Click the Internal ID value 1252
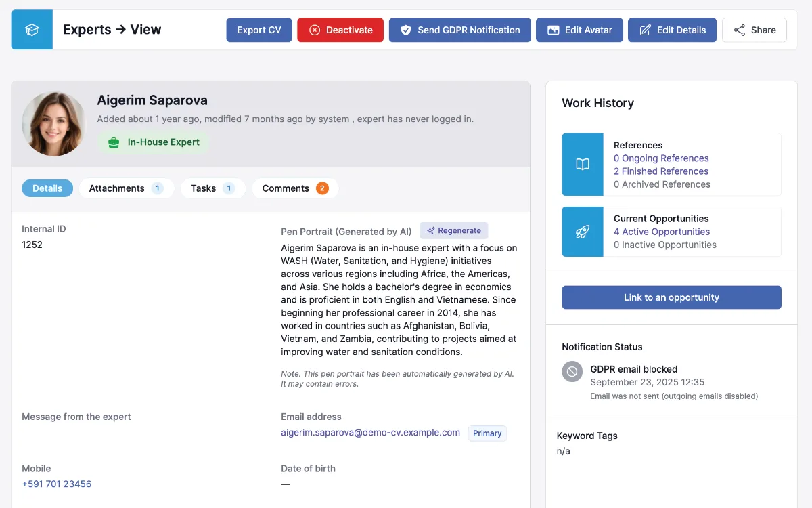The image size is (812, 508). click(32, 245)
